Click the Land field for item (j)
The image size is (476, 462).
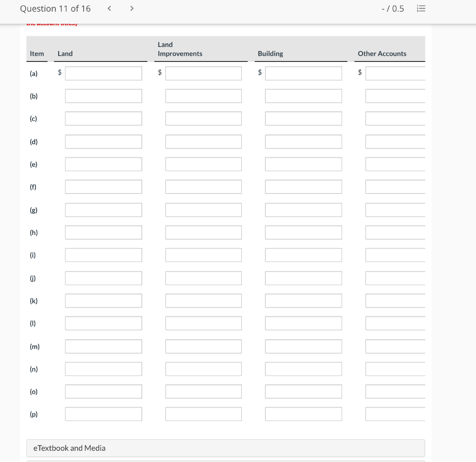[104, 278]
